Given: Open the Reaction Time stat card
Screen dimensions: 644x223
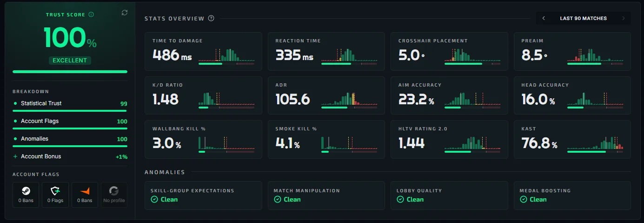Looking at the screenshot, I should coord(326,51).
